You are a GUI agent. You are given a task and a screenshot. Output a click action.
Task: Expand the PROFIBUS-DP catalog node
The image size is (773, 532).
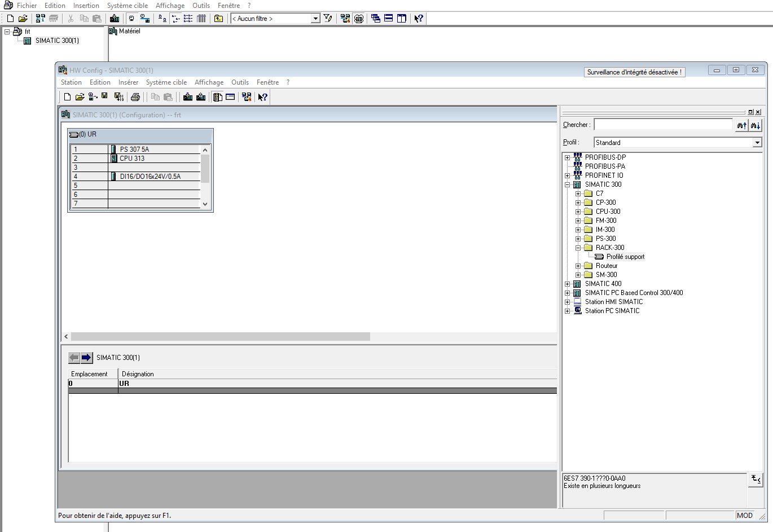coord(568,157)
